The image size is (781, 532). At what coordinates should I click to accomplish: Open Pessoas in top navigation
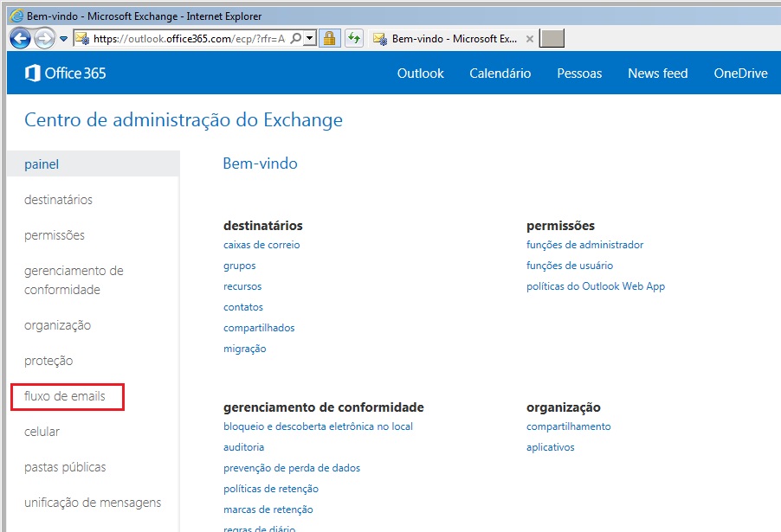[579, 74]
